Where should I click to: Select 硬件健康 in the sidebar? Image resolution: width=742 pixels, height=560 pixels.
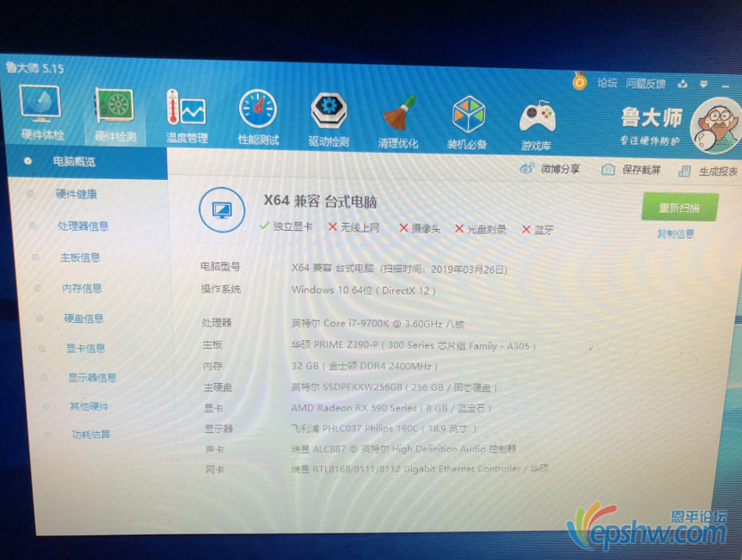(x=76, y=194)
